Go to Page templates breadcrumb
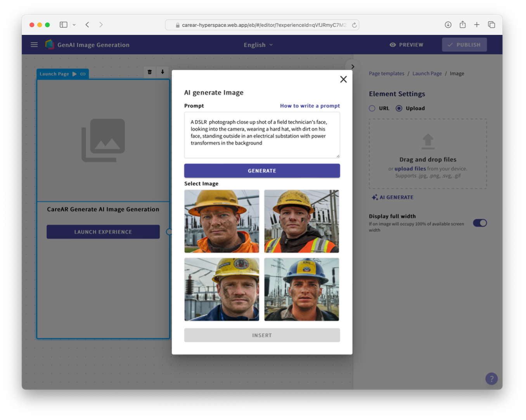Image resolution: width=526 pixels, height=420 pixels. click(386, 74)
